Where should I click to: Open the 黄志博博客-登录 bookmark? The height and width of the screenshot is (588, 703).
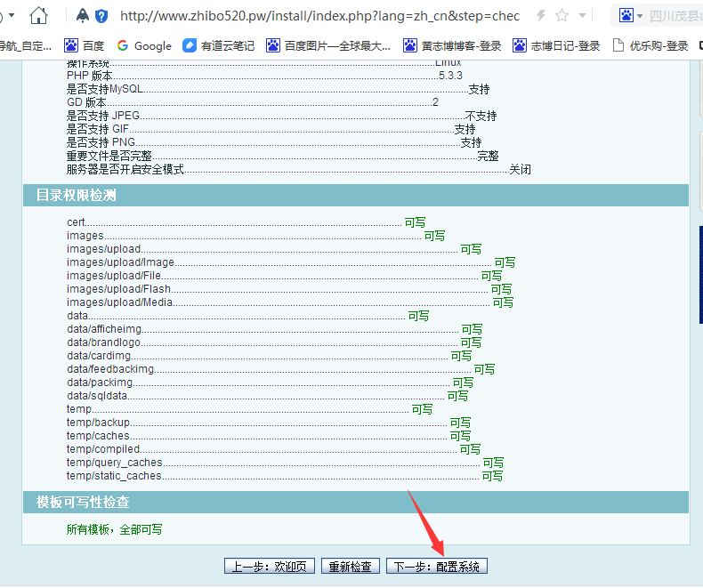tap(452, 45)
